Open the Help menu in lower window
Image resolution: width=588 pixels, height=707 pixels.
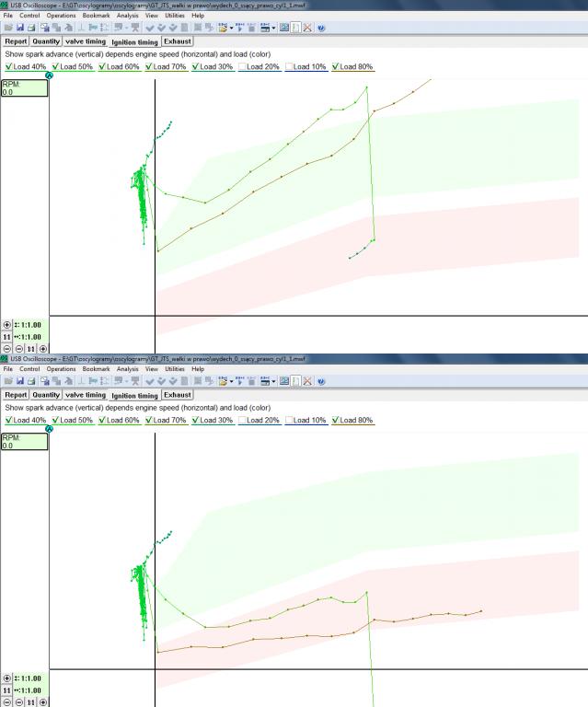(x=198, y=369)
